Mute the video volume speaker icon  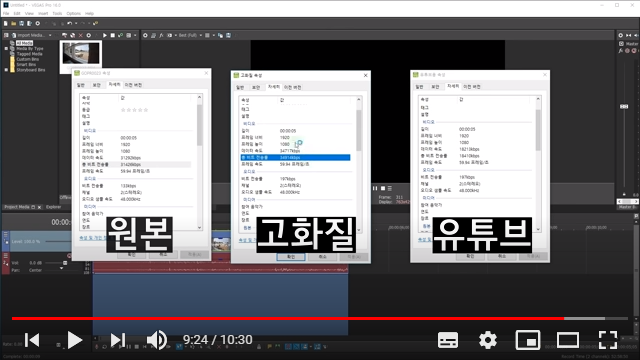157,340
